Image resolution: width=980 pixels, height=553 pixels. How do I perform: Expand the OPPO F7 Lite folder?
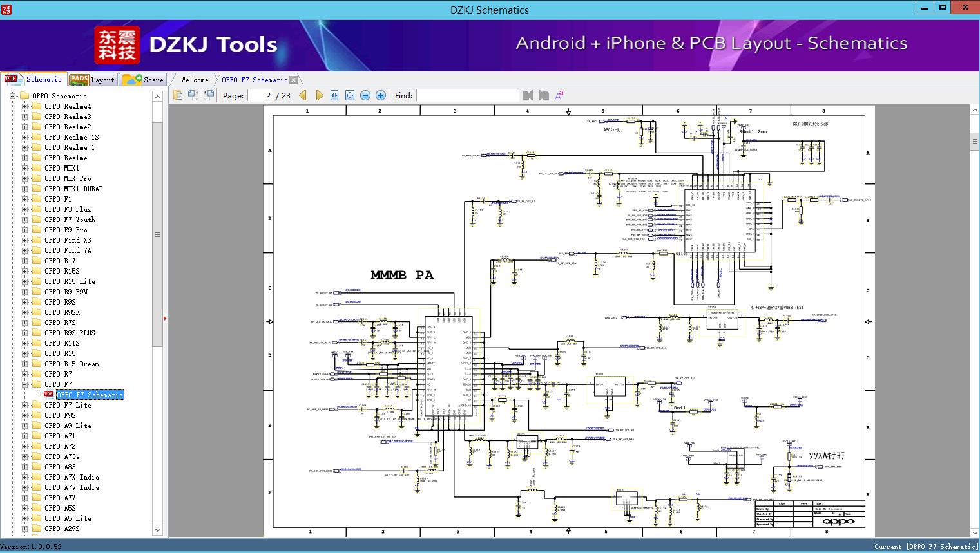coord(25,405)
